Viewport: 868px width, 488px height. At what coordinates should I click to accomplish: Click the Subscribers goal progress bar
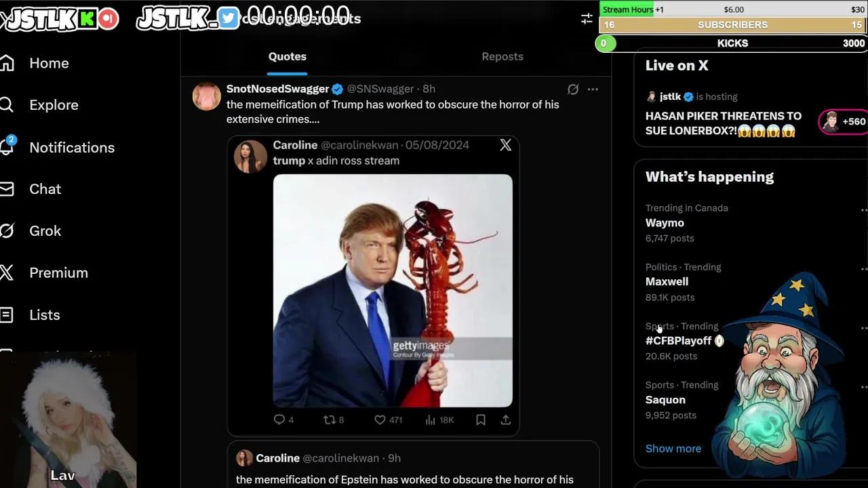coord(733,25)
